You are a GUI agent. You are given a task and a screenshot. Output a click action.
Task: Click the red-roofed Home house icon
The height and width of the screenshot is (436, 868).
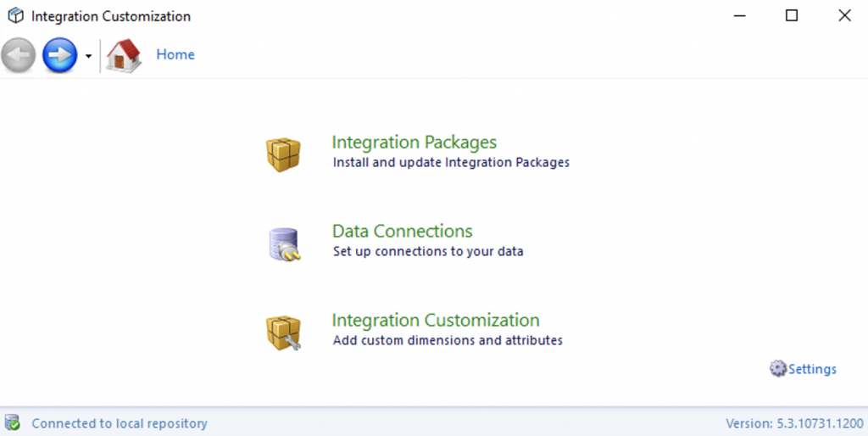124,55
